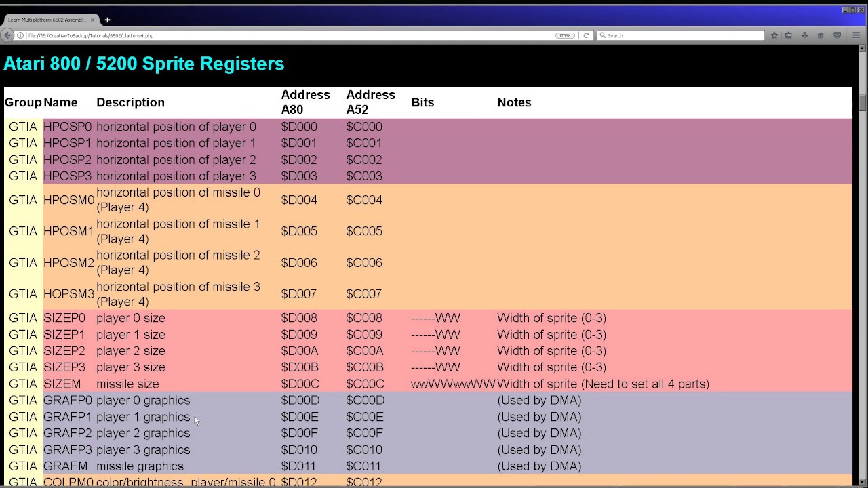Select the SIZEP3 register name
Viewport: 868px width, 488px height.
tap(64, 367)
